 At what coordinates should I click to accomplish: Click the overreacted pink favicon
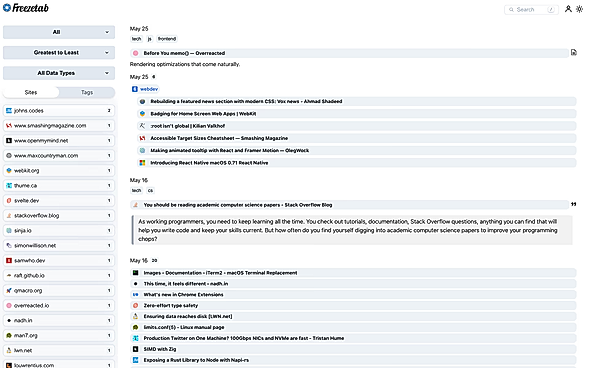tap(136, 53)
